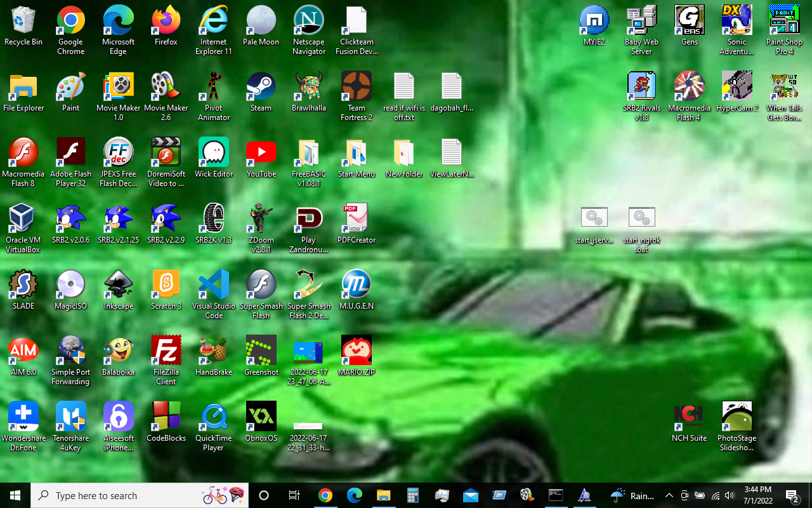Select the Steam desktop icon
Viewport: 812px width, 508px height.
tap(261, 91)
